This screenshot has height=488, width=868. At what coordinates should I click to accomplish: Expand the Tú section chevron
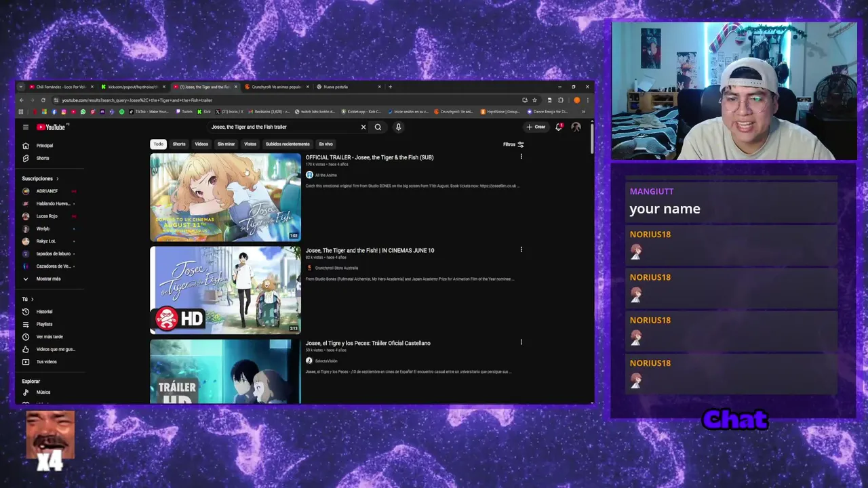(32, 299)
